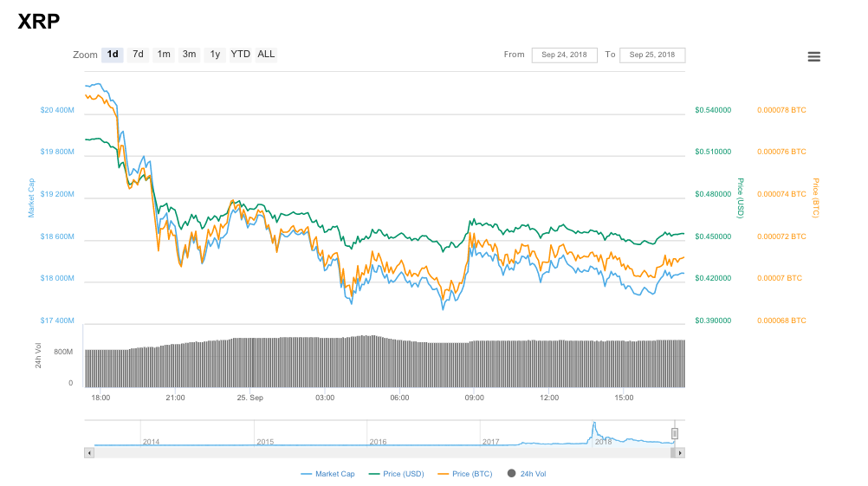Click the vertical Price (USD) axis title
This screenshot has height=486, width=868.
(740, 198)
